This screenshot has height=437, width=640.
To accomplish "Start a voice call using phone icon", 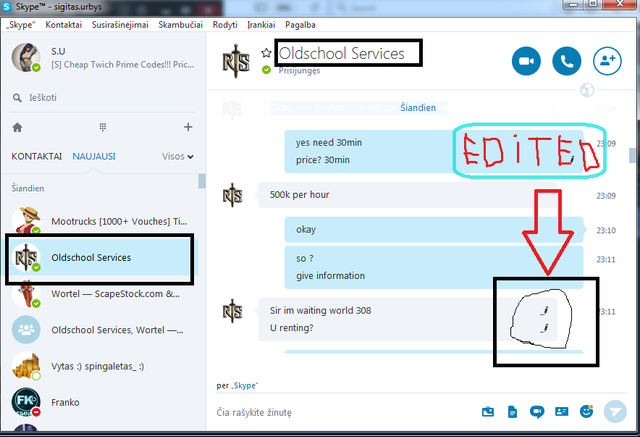I will pos(567,61).
